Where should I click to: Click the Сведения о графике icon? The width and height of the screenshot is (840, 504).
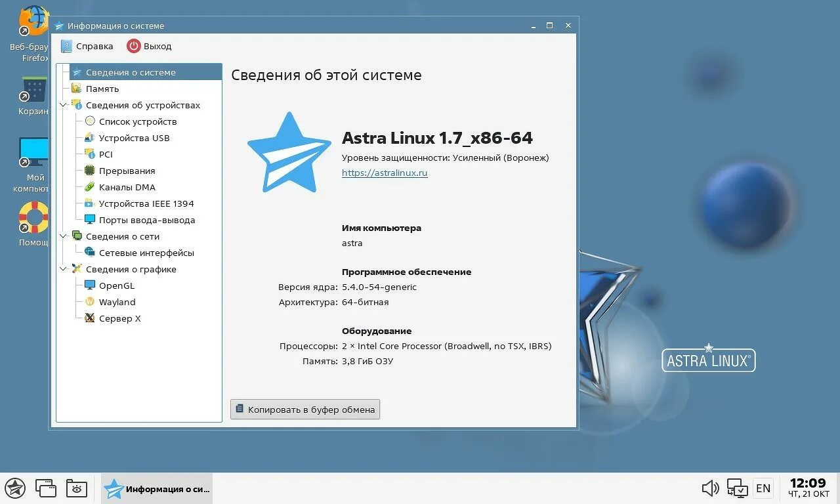77,269
